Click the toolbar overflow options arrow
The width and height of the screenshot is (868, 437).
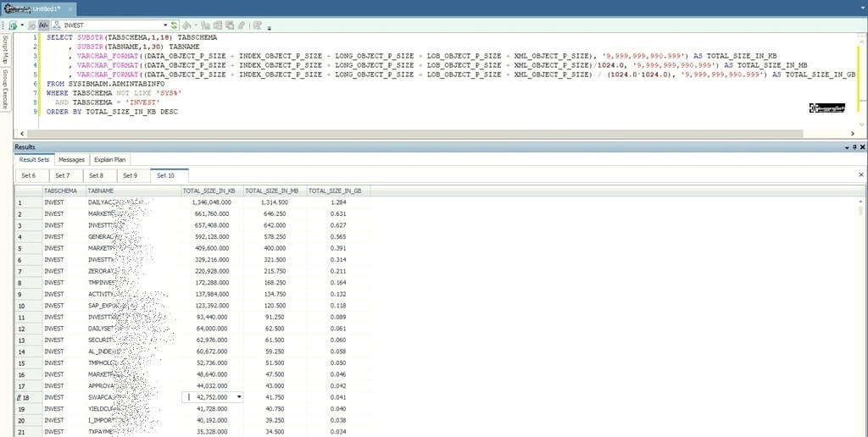pos(269,27)
